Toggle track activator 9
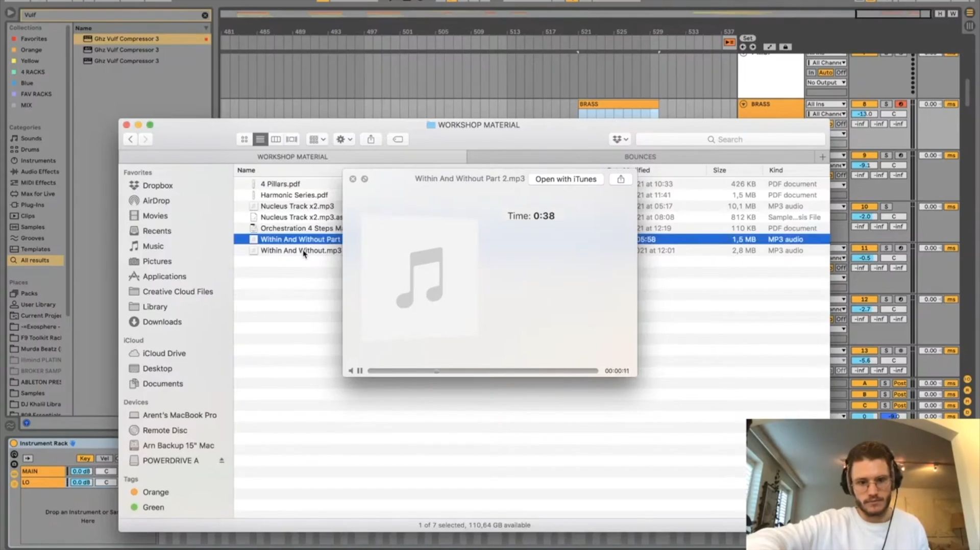 864,156
